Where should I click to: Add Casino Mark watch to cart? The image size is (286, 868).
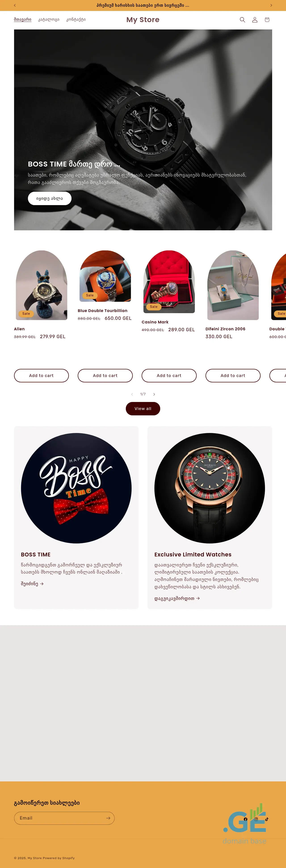[169, 376]
